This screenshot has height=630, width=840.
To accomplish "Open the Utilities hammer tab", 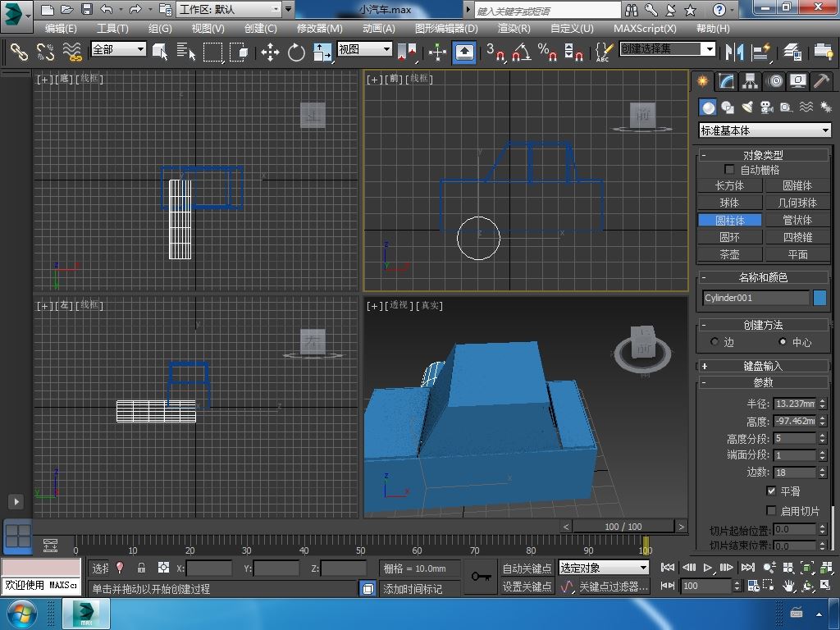I will coord(821,81).
